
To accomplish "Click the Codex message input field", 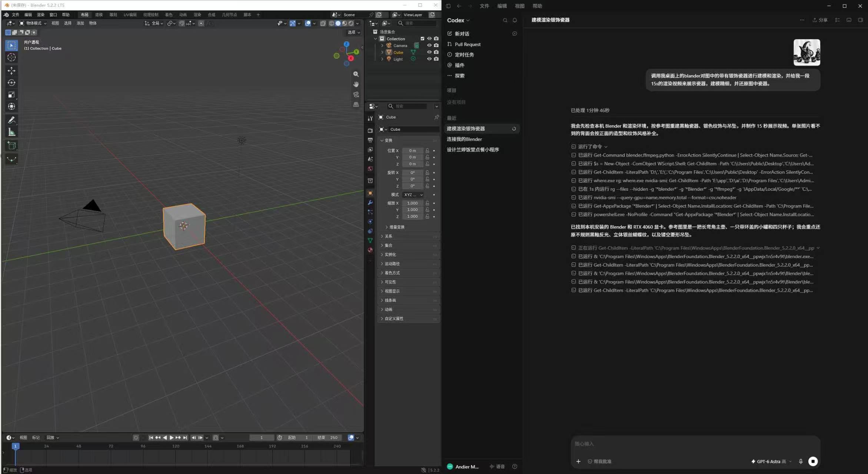I will pos(695,444).
